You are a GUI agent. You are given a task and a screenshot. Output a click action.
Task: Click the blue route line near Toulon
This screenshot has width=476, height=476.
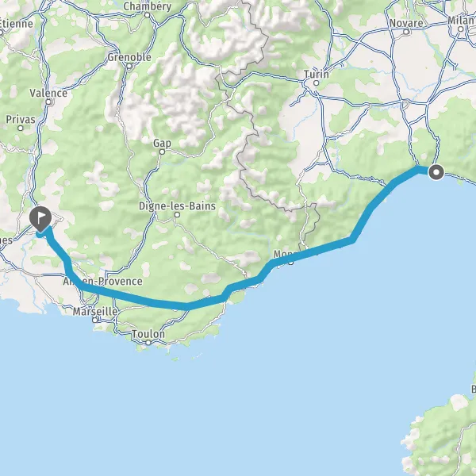pyautogui.click(x=170, y=305)
